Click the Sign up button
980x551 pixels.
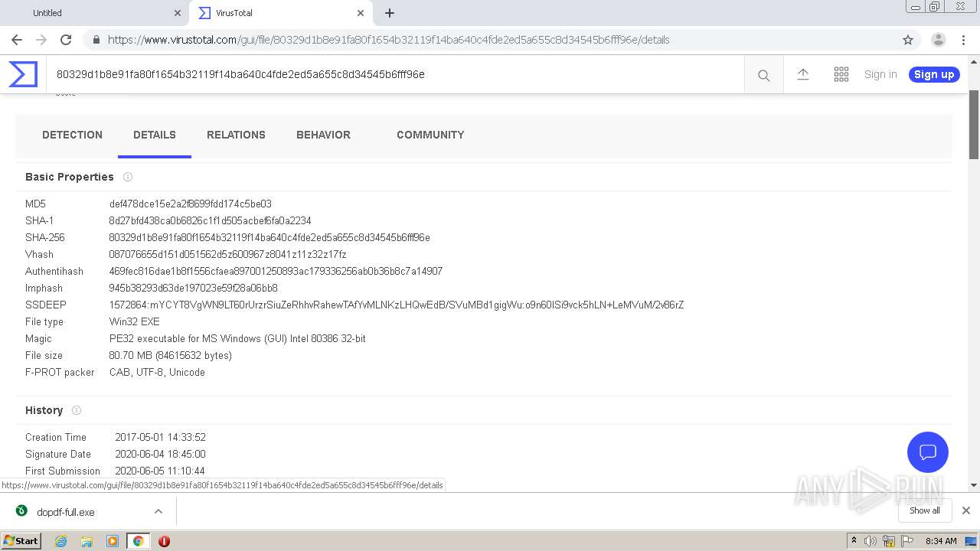click(x=934, y=74)
